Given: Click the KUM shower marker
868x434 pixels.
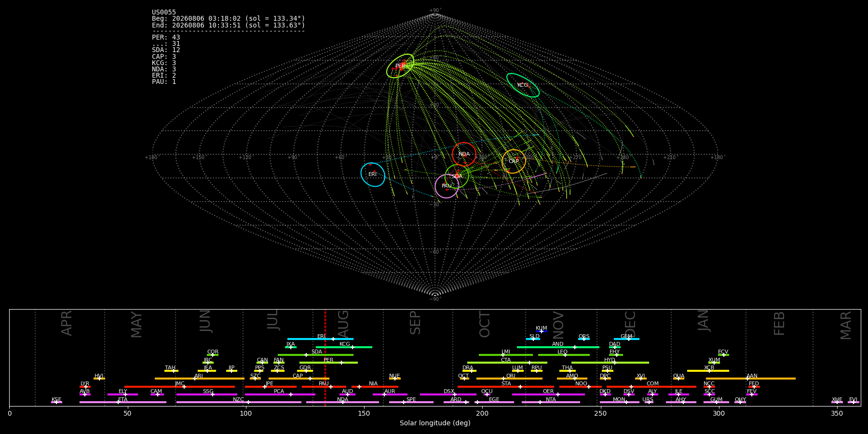Looking at the screenshot, I should (542, 331).
